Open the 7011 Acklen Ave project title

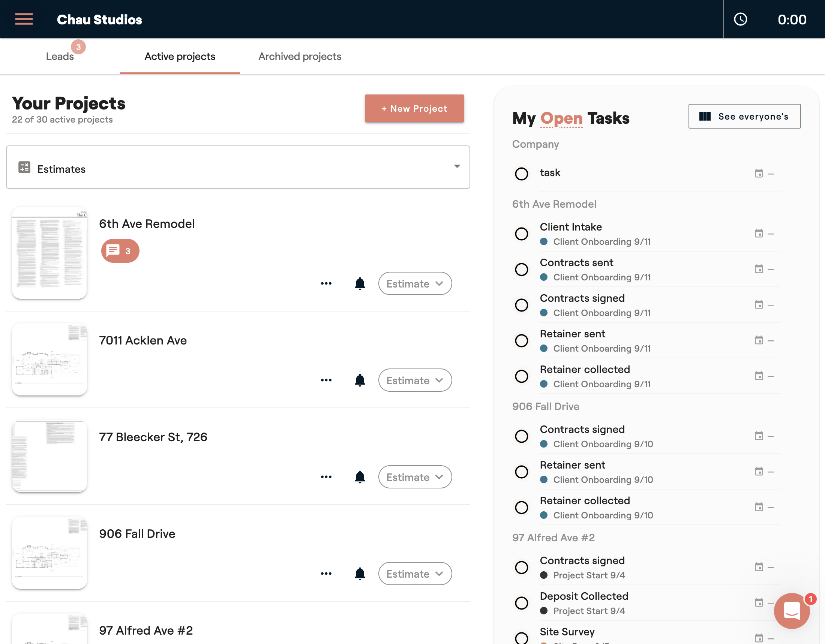[143, 340]
